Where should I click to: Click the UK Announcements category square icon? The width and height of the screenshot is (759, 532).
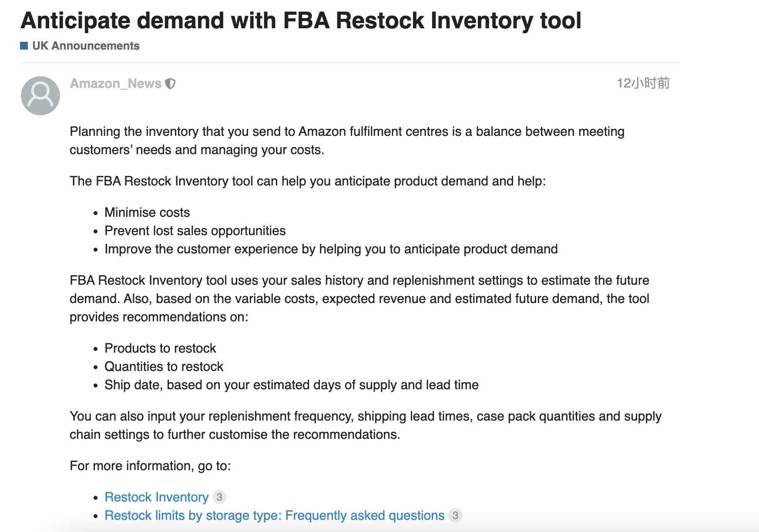click(x=24, y=46)
